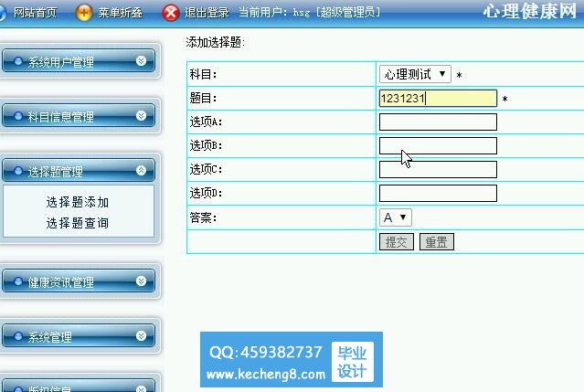
Task: Focus the 选项B input field
Action: (x=438, y=145)
